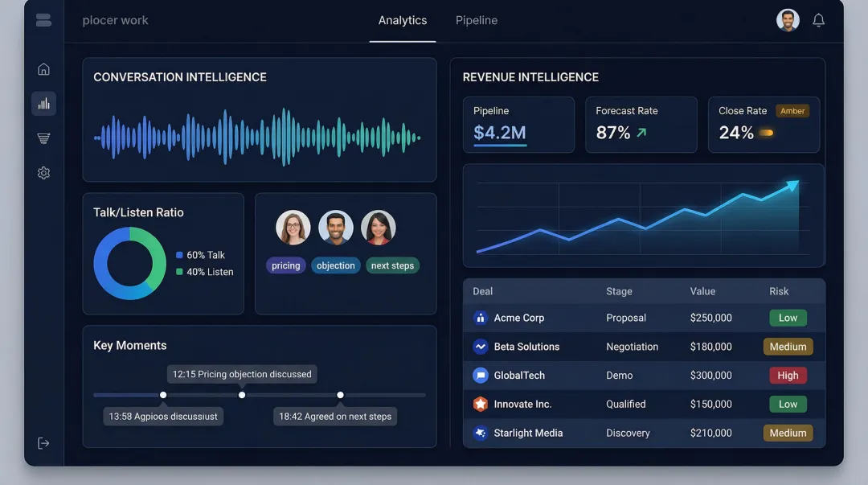Click the 12:15 marker on Key Moments timeline
The height and width of the screenshot is (485, 868).
coord(242,395)
